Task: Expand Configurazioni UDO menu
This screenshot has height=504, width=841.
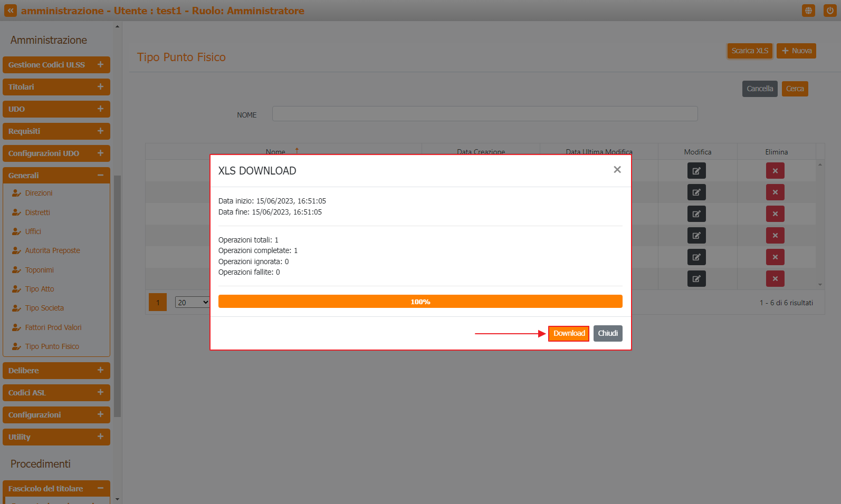Action: [x=56, y=153]
